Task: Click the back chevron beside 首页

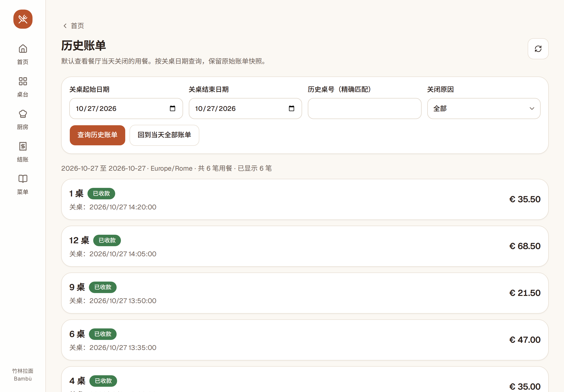Action: pyautogui.click(x=65, y=26)
